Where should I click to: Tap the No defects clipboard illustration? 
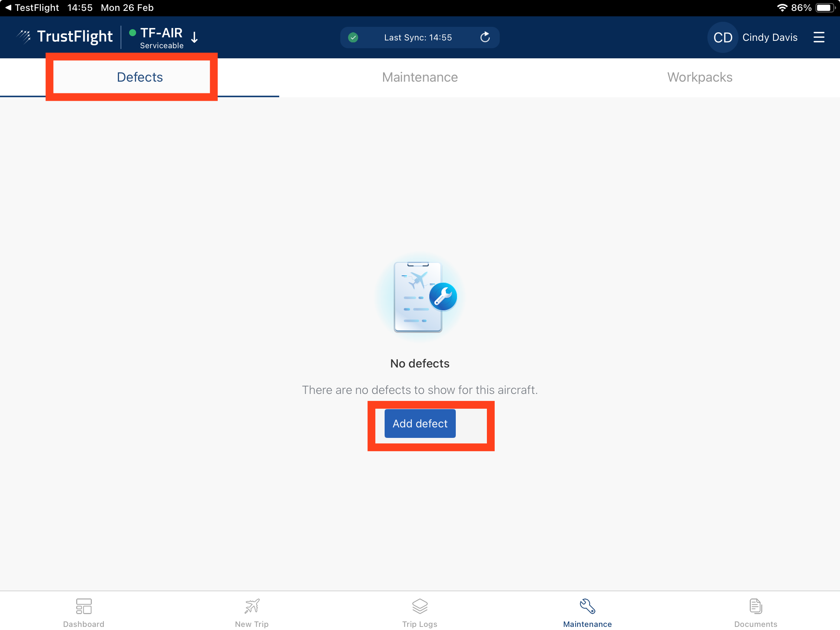[x=420, y=297]
